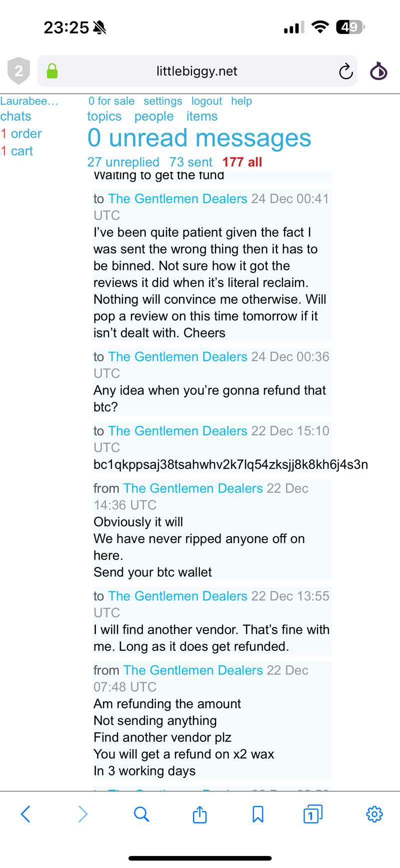Open bookmarks icon in bottom toolbar

258,814
